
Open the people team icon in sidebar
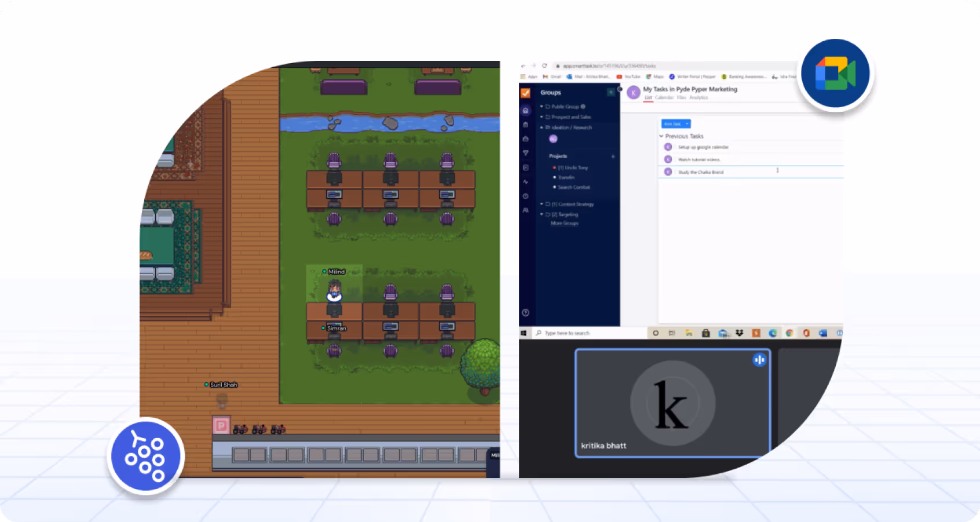point(525,210)
